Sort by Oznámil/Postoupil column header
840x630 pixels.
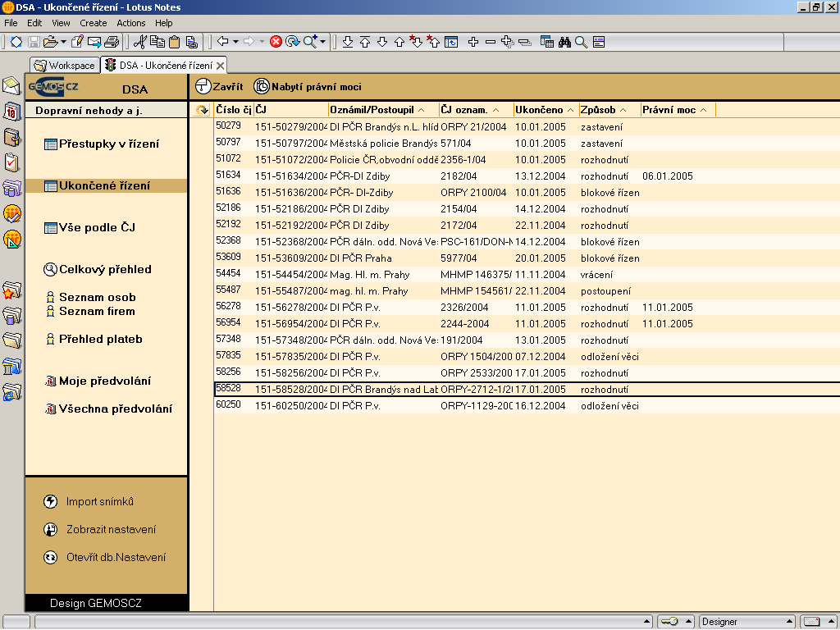[x=383, y=110]
